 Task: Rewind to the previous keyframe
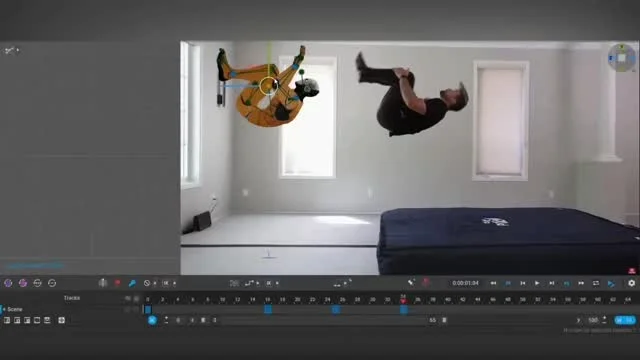tap(508, 283)
